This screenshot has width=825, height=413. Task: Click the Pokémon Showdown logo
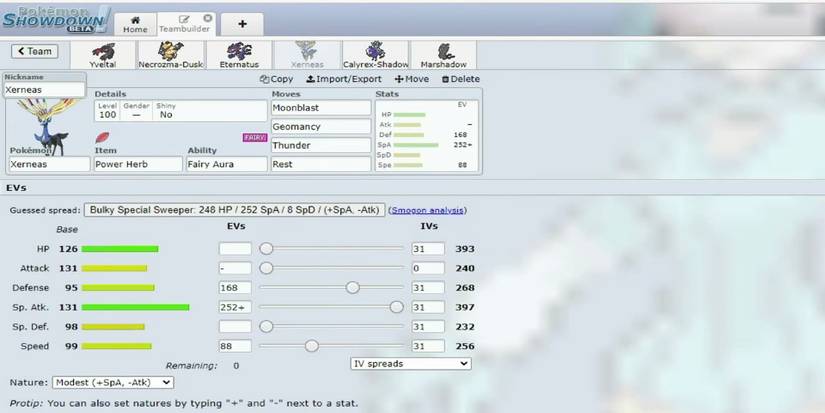coord(55,20)
